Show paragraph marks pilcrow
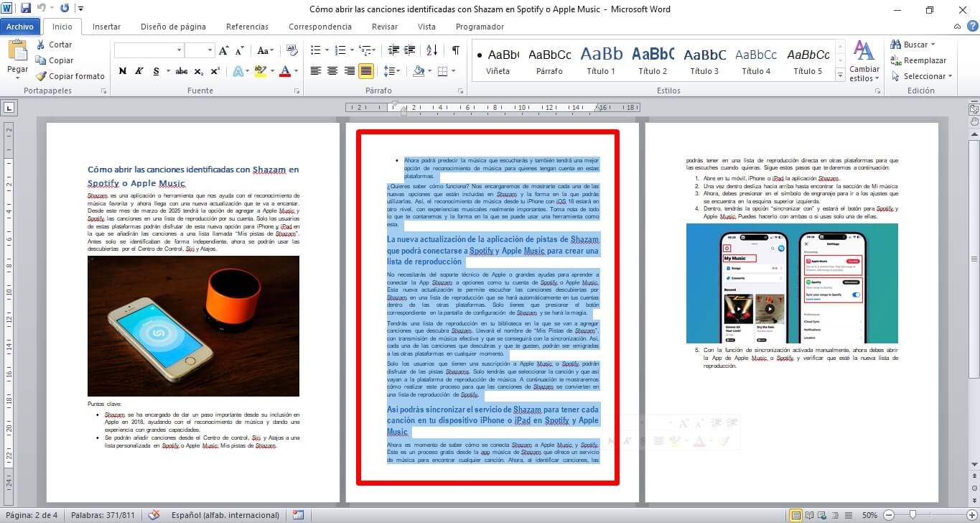This screenshot has width=980, height=523. pyautogui.click(x=455, y=50)
